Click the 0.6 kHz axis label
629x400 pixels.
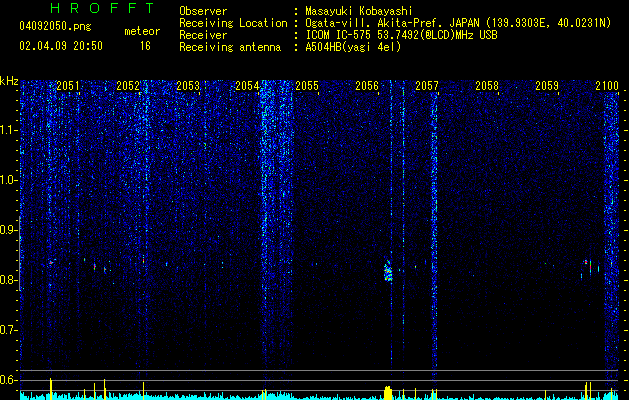point(9,380)
